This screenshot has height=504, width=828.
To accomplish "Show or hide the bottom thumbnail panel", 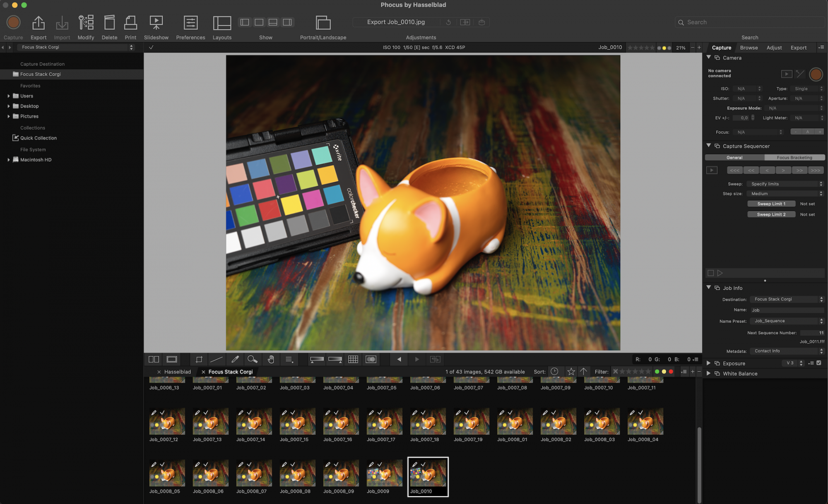I will 273,22.
